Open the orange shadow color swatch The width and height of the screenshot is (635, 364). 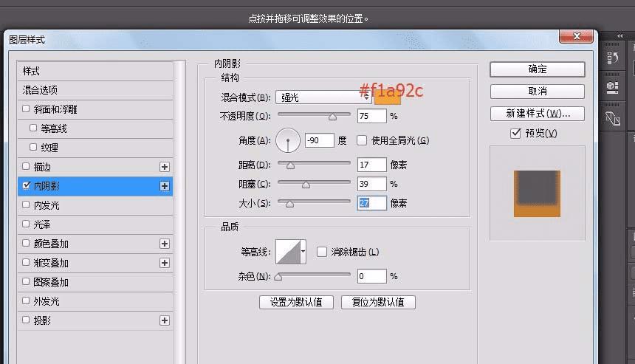[388, 98]
